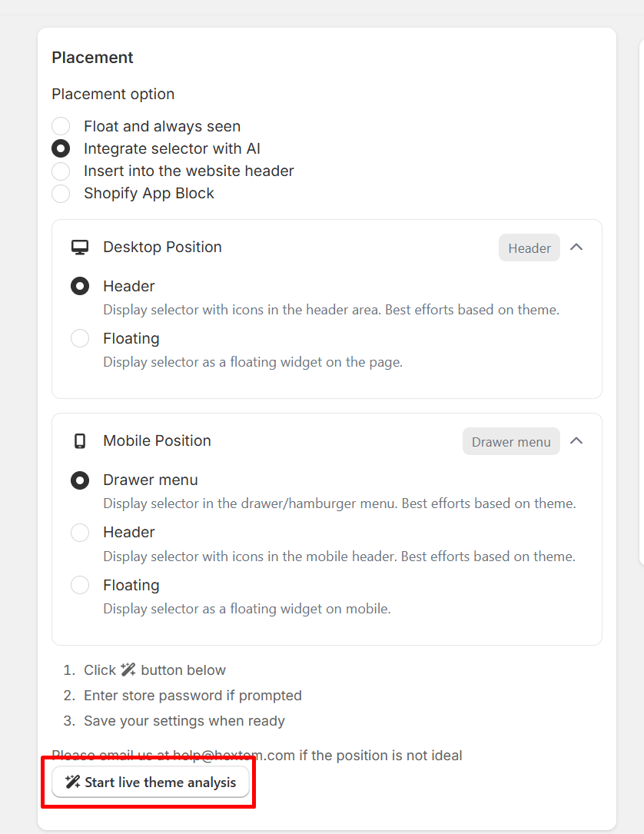Image resolution: width=644 pixels, height=834 pixels.
Task: Choose desktop 'Floating' position radio
Action: click(x=80, y=338)
